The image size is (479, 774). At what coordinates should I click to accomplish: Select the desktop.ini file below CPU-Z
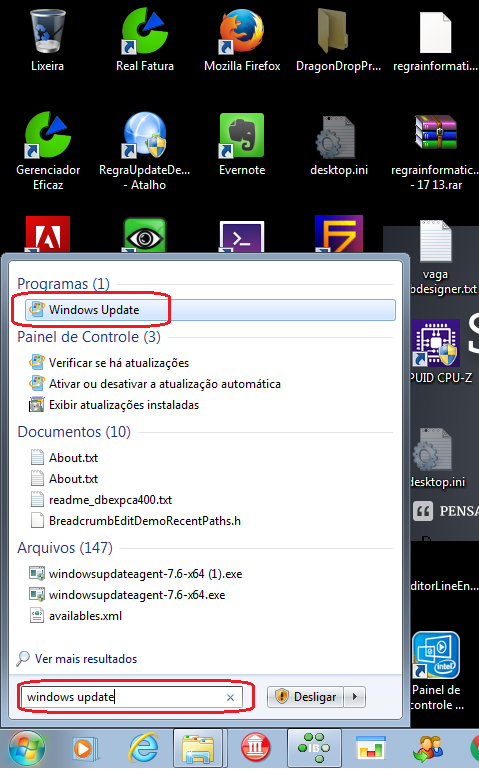tap(439, 458)
